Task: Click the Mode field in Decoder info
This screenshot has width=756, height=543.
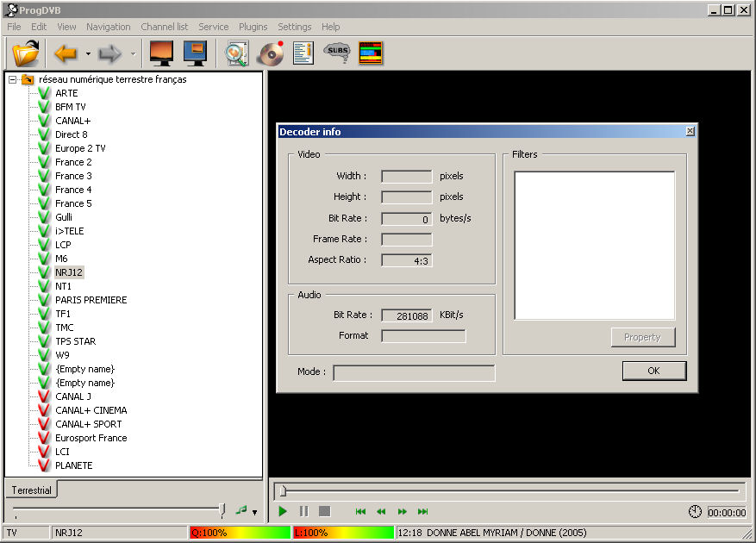Action: (x=414, y=372)
